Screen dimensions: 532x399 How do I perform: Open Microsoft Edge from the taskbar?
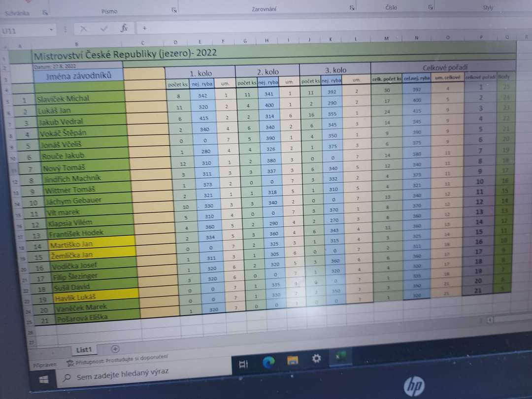(268, 363)
